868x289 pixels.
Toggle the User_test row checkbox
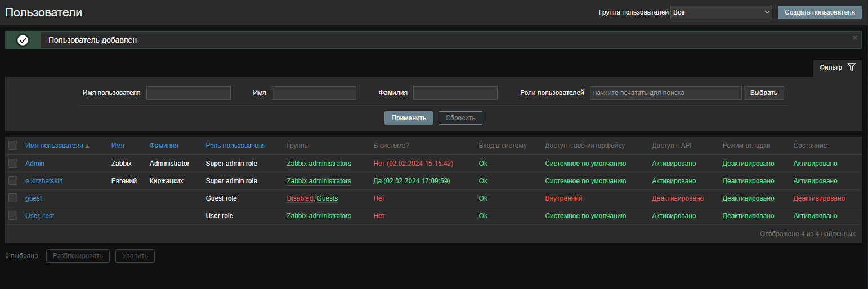[x=13, y=216]
